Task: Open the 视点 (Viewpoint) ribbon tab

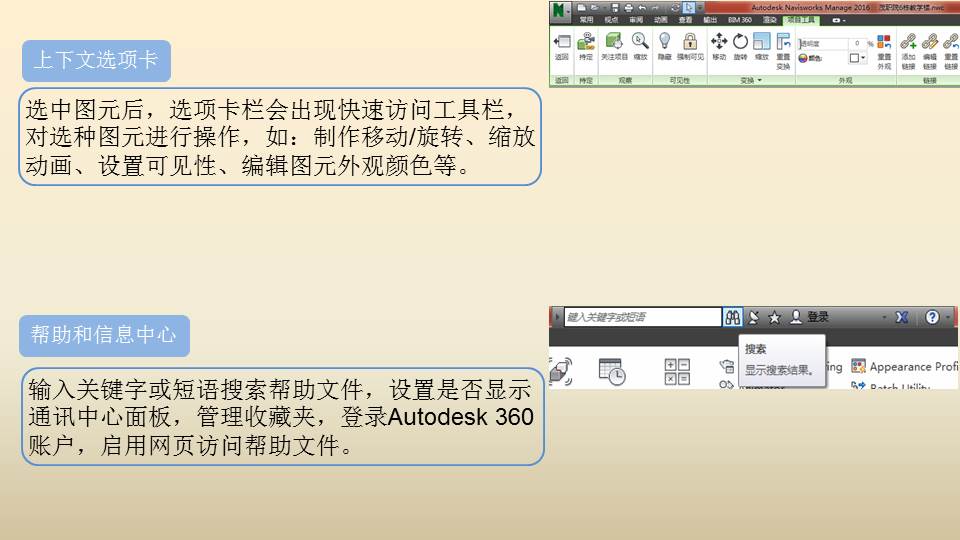Action: click(612, 20)
